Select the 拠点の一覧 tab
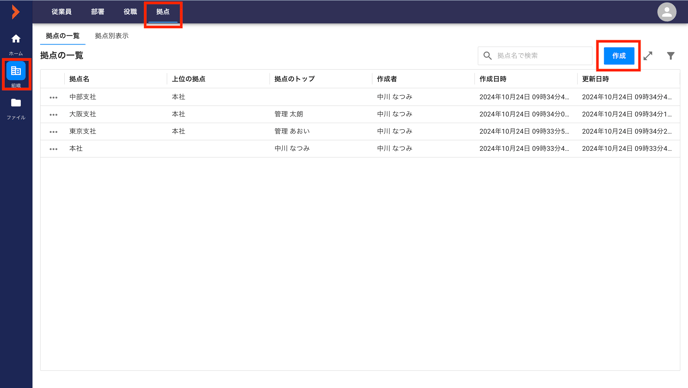The width and height of the screenshot is (688, 388). pos(63,36)
